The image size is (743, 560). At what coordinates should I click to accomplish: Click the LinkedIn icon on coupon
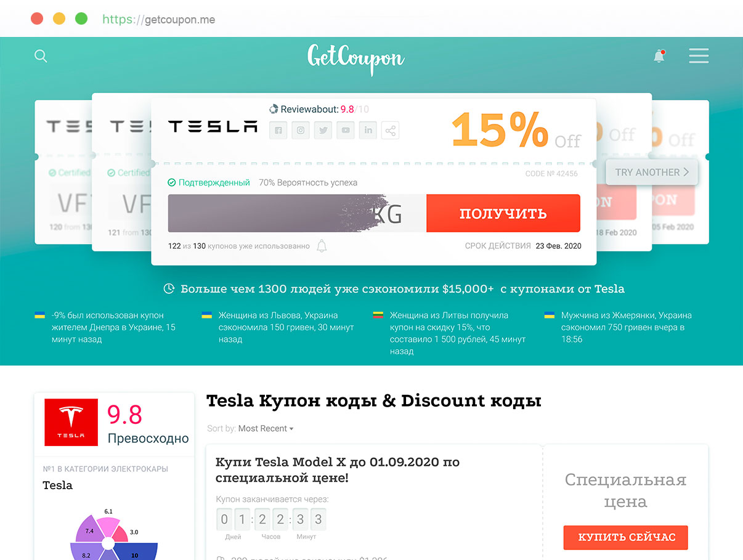pos(368,130)
